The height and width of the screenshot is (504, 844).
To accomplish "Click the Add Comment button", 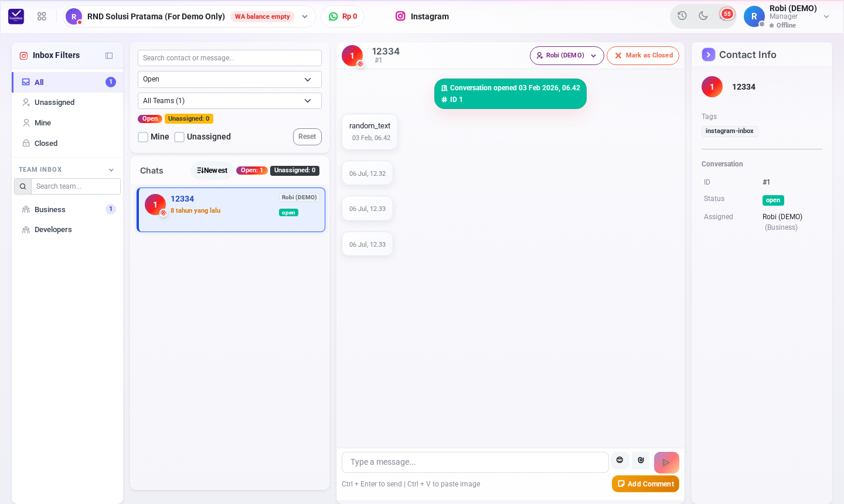I will 645,483.
